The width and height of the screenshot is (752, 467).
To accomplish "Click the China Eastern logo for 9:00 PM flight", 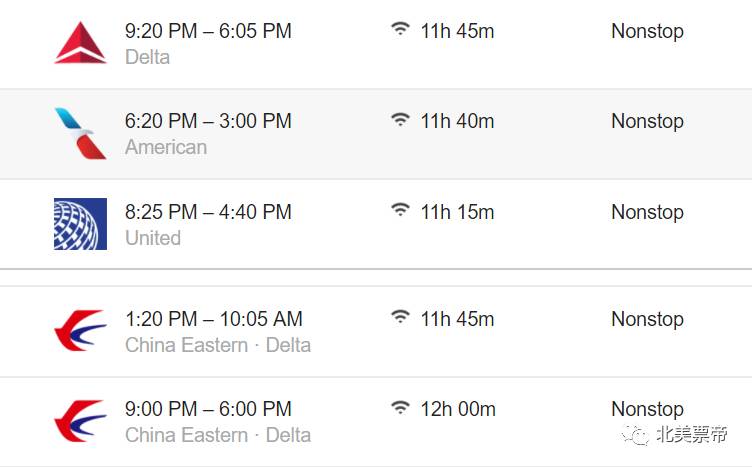I will click(80, 420).
